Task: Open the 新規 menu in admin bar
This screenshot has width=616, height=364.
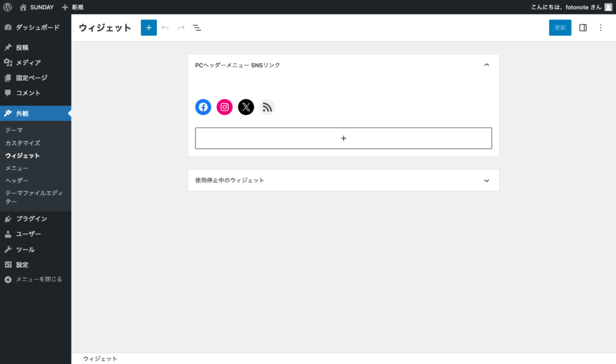Action: click(73, 7)
